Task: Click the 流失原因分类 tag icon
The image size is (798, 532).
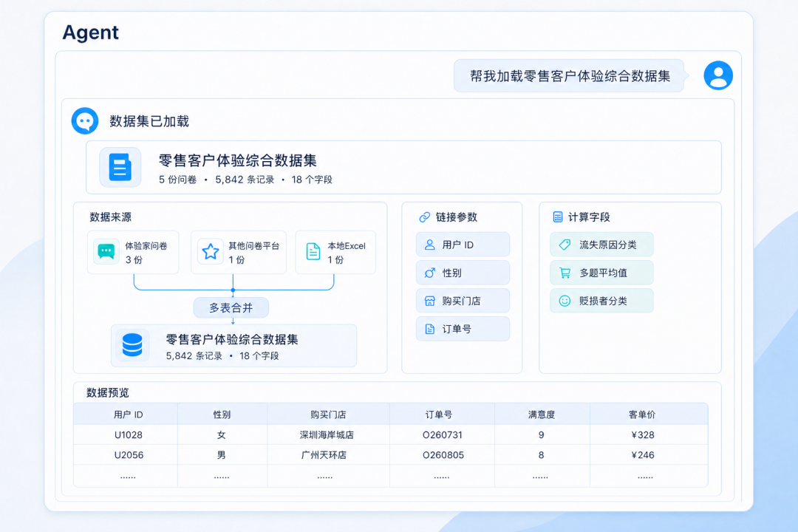Action: point(565,245)
